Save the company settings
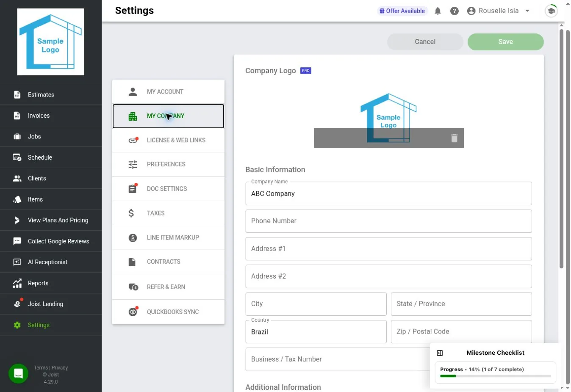 (505, 41)
